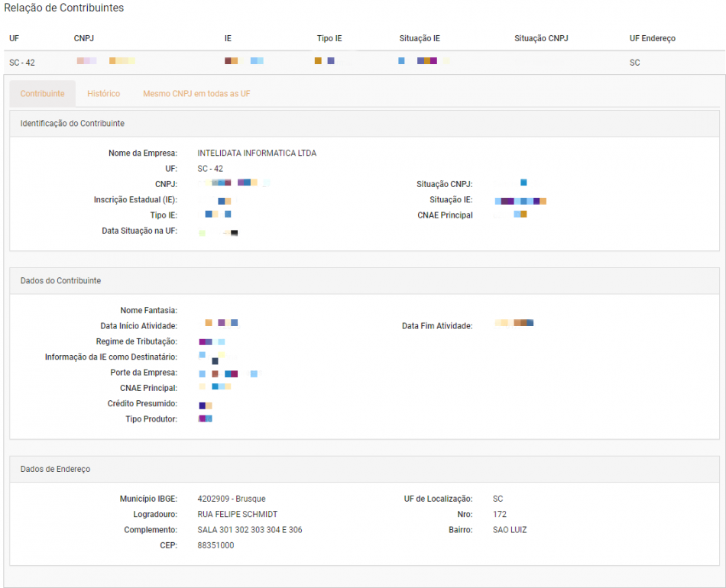Click the "Inscrição Estadual (IE):" label
The image size is (726, 588).
point(136,200)
